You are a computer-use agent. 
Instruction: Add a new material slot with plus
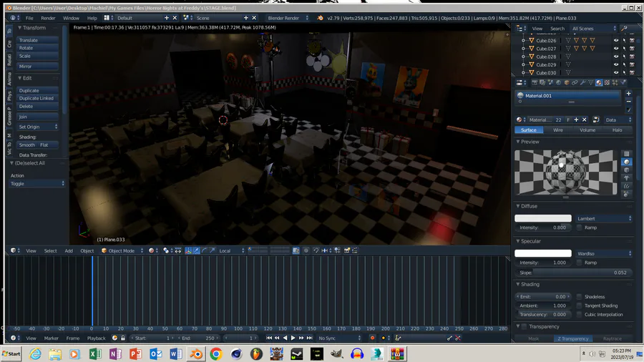[x=628, y=94]
